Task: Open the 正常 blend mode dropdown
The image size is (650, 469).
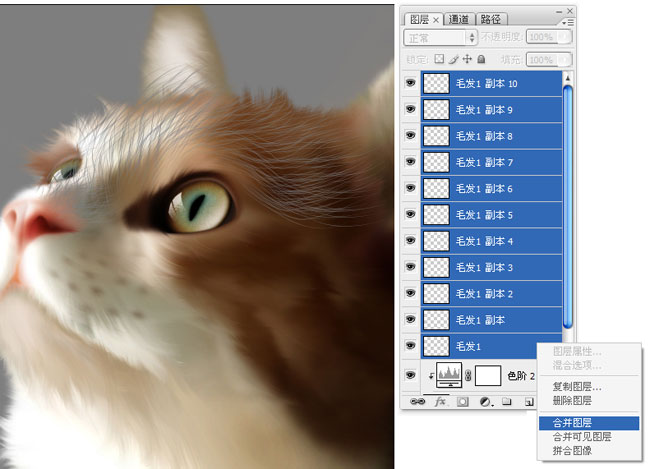Action: click(441, 37)
